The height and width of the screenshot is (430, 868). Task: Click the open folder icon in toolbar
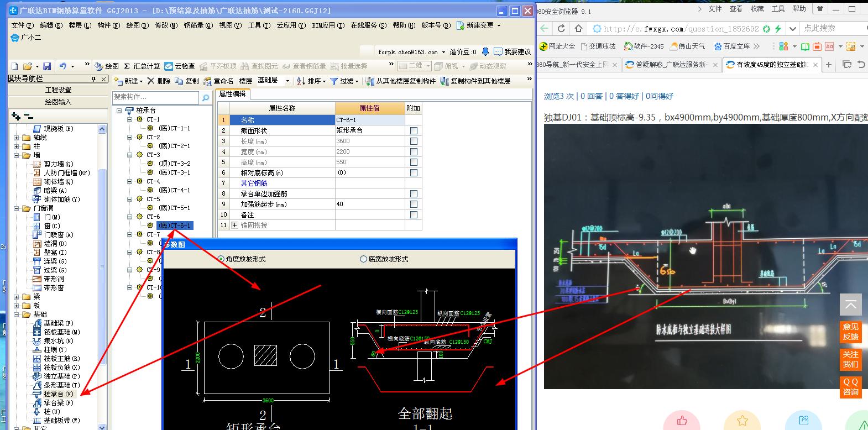pyautogui.click(x=28, y=66)
